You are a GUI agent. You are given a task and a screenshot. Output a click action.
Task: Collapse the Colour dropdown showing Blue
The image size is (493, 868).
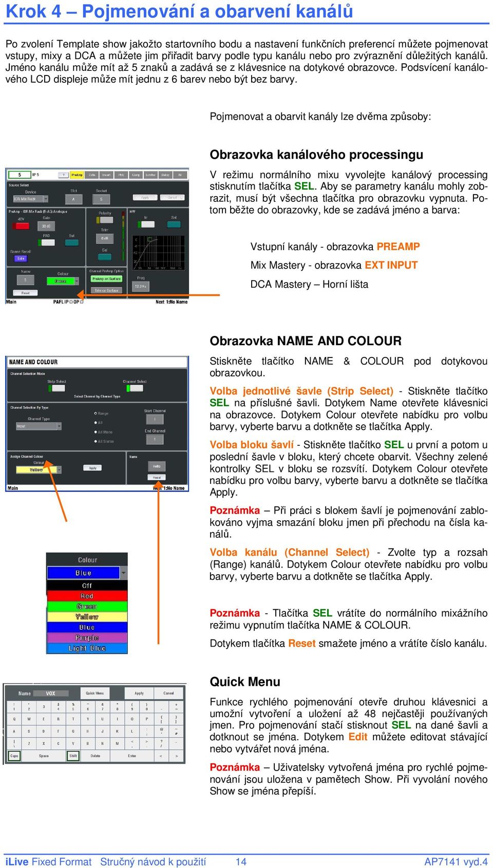click(x=87, y=572)
